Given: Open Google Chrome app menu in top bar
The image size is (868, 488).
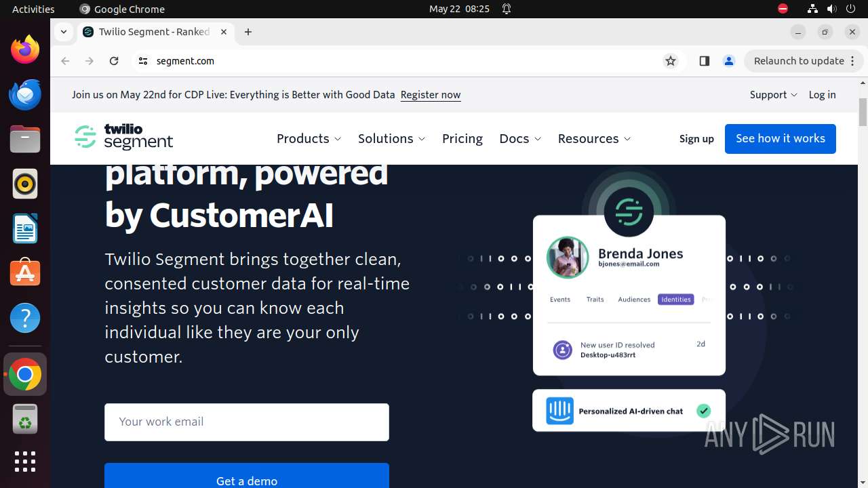Looking at the screenshot, I should tap(122, 9).
